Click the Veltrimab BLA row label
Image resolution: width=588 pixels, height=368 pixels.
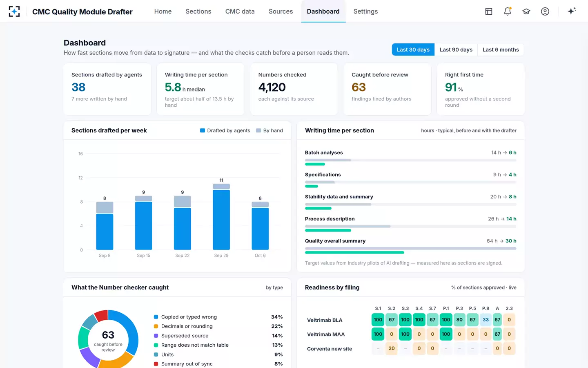pyautogui.click(x=325, y=320)
